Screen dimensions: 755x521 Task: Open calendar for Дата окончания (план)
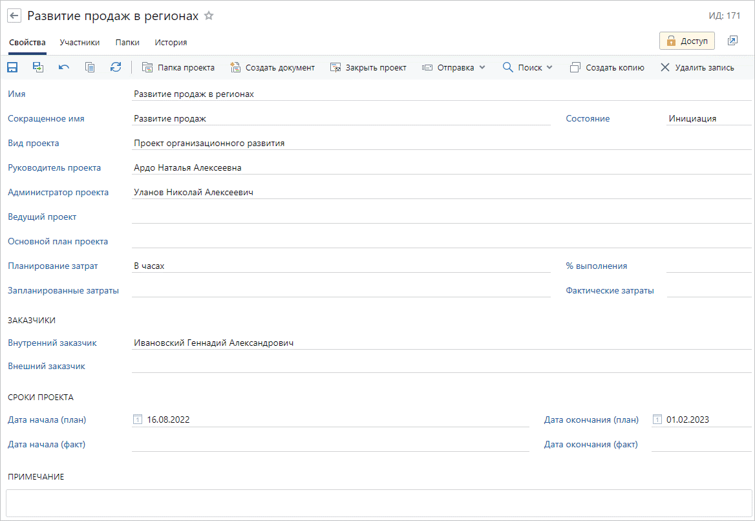point(657,419)
